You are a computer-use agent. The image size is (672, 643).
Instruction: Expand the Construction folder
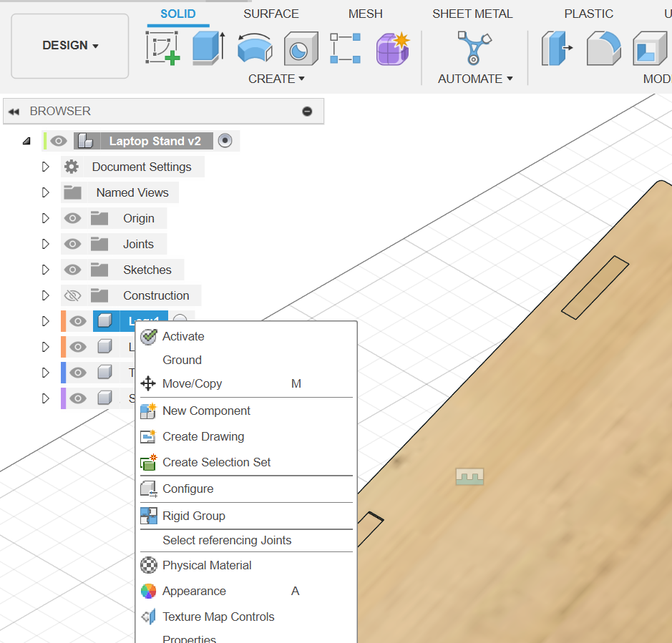point(45,295)
